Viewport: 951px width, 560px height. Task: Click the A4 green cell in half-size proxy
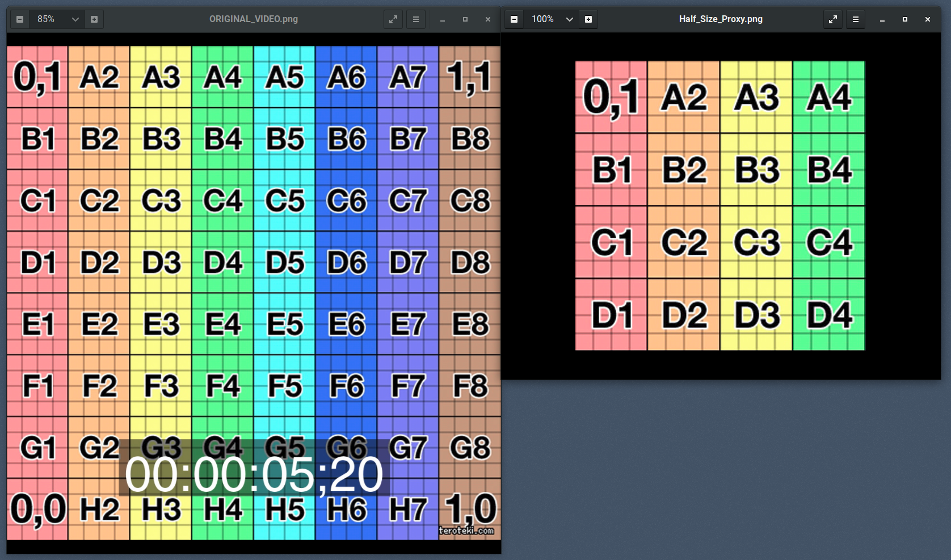[x=829, y=97]
